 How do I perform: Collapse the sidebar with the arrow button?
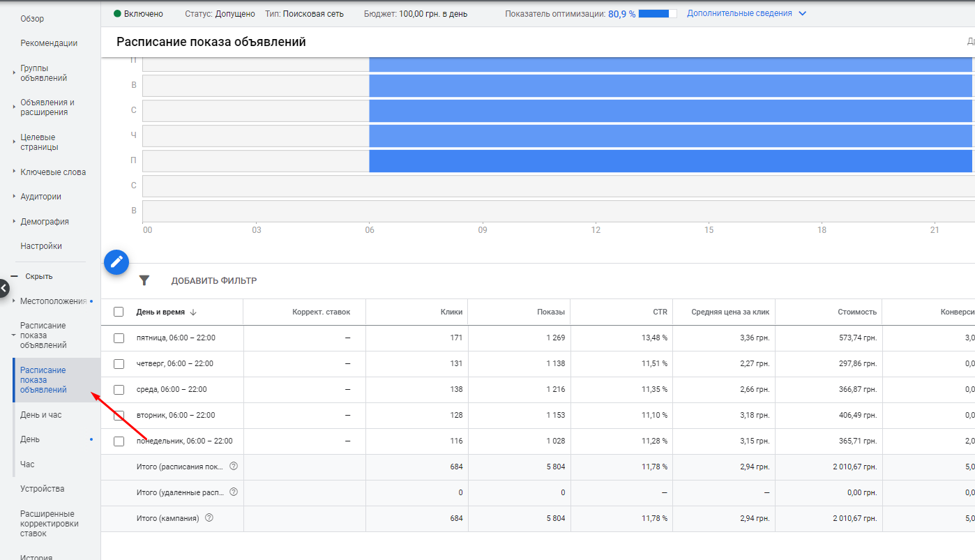3,287
